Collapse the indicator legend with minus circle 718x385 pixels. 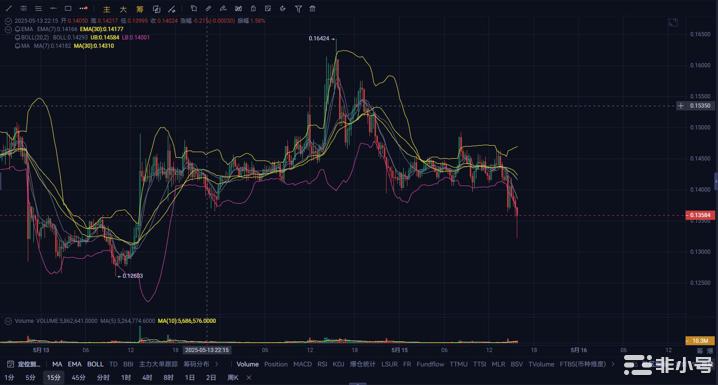(8, 29)
